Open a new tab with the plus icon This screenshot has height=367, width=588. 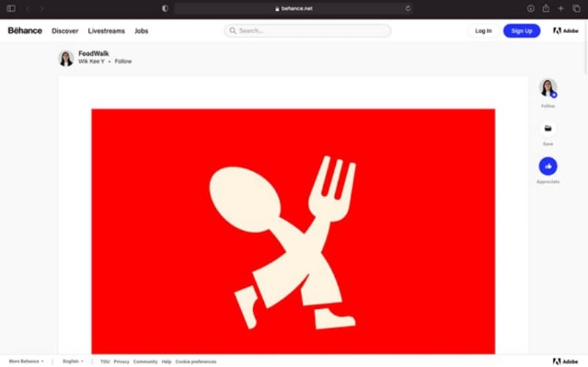point(561,8)
